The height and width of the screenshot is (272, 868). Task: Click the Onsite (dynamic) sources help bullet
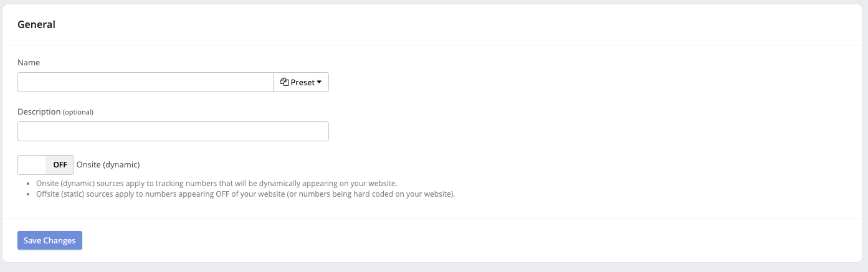pyautogui.click(x=216, y=184)
